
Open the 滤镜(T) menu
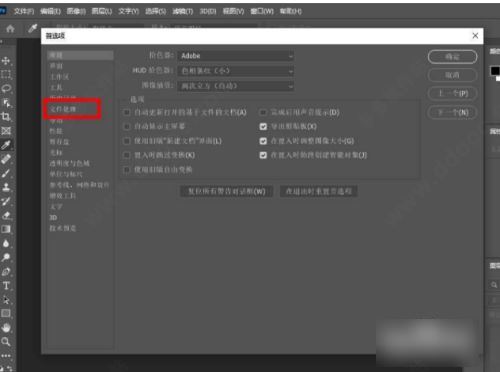coord(183,11)
